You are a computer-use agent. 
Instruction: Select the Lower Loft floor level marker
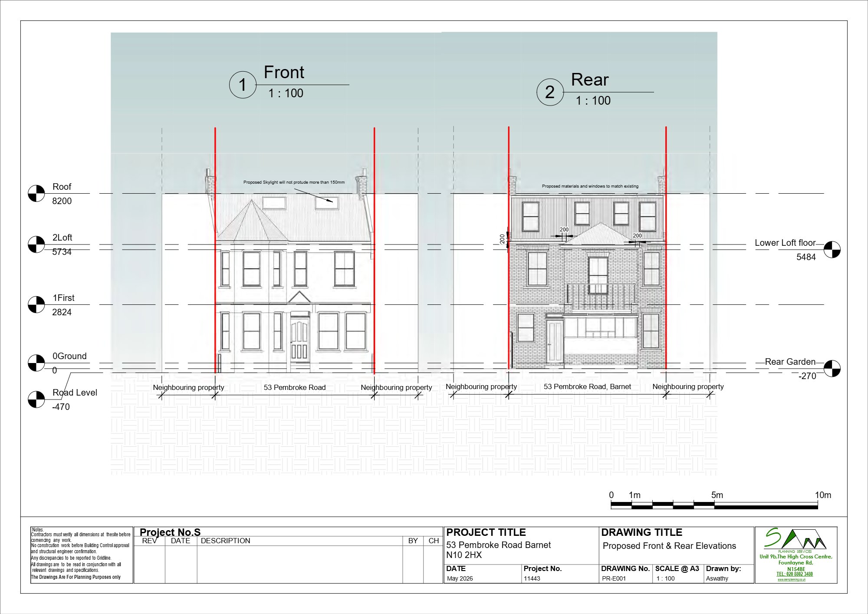[832, 249]
